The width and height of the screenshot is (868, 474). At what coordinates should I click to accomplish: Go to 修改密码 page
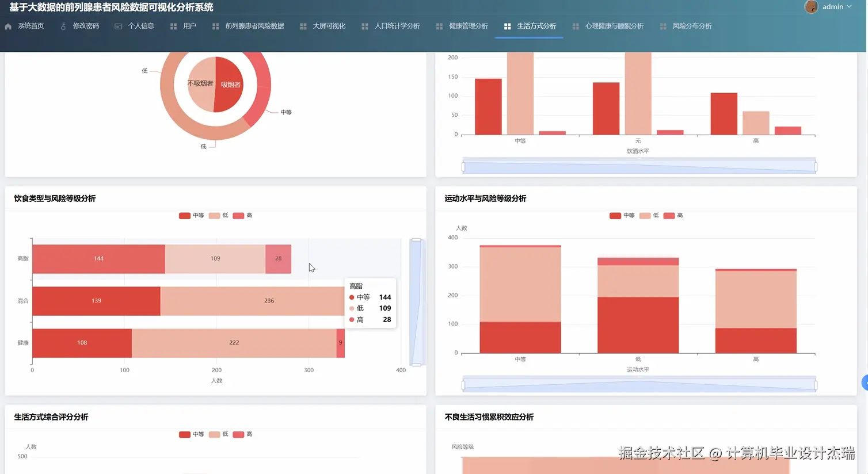tap(86, 26)
